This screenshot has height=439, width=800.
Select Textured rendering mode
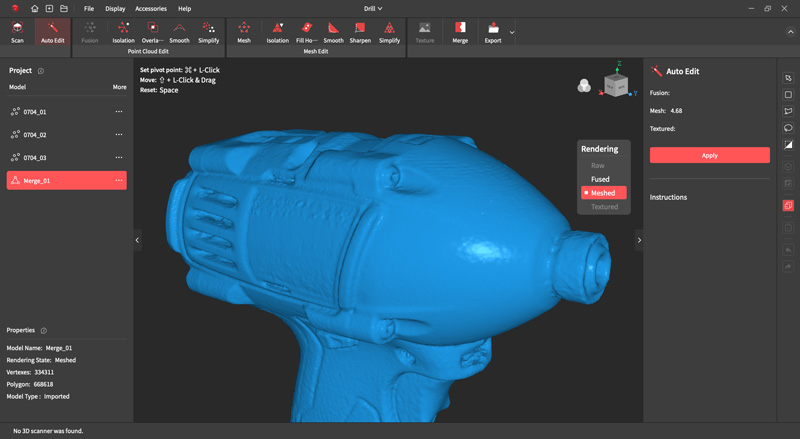point(604,207)
